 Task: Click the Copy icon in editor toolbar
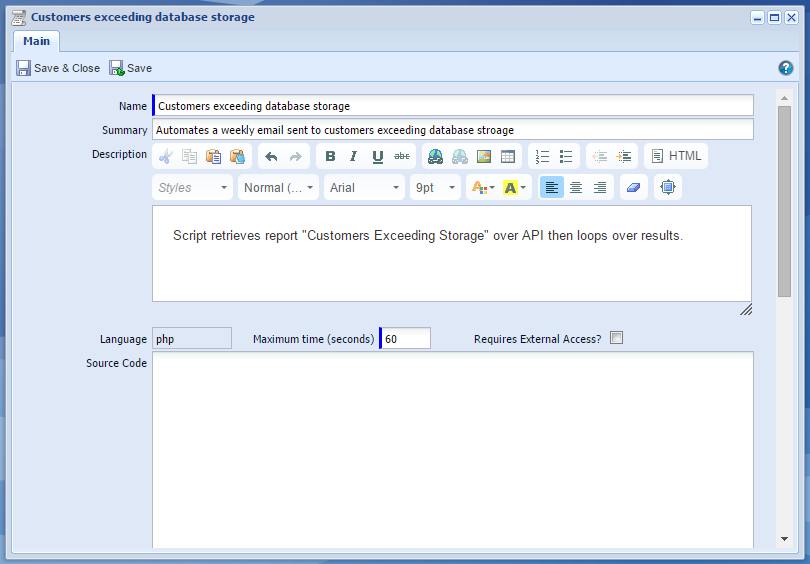(x=189, y=156)
